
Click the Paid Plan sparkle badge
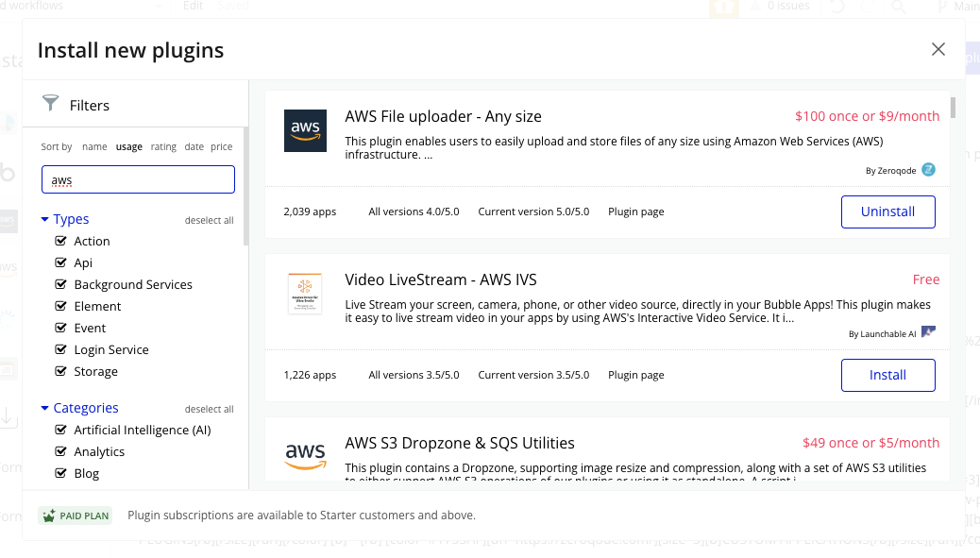click(x=76, y=516)
